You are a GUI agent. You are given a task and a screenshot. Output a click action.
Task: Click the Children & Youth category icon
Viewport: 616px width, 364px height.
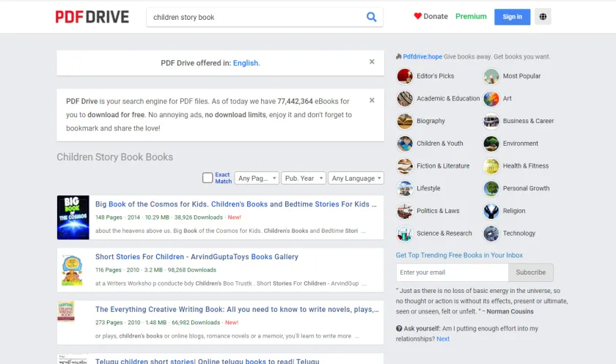[x=405, y=144]
